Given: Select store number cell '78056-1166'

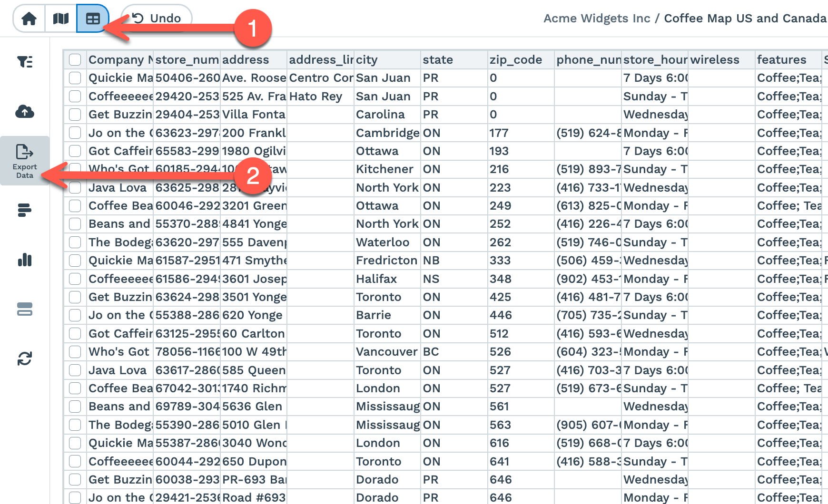Looking at the screenshot, I should pyautogui.click(x=187, y=352).
